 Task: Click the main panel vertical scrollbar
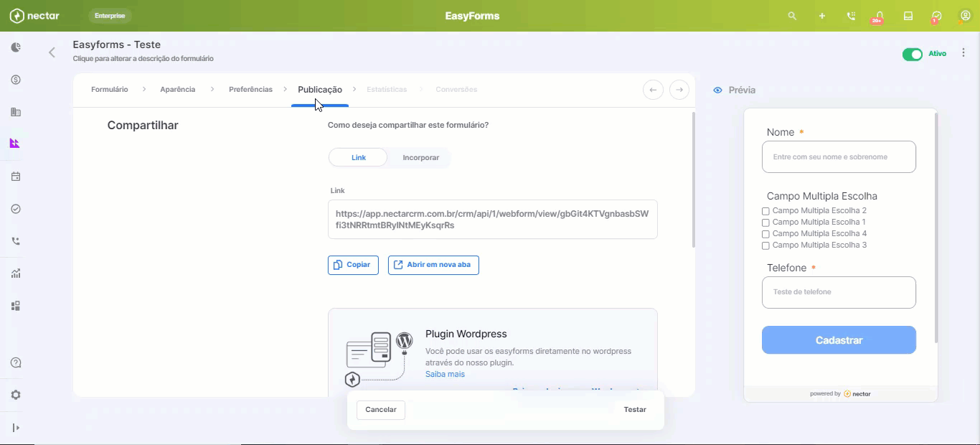pos(693,179)
